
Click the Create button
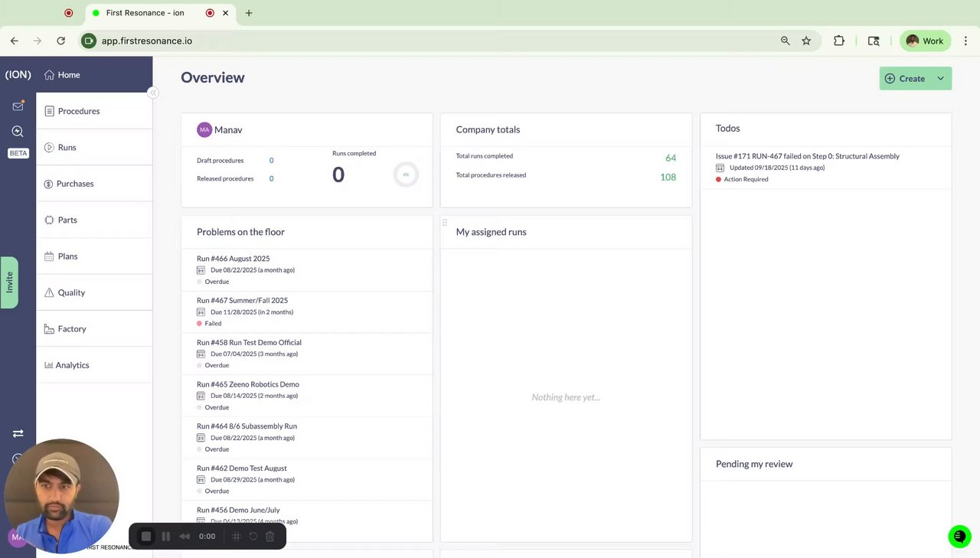click(905, 78)
